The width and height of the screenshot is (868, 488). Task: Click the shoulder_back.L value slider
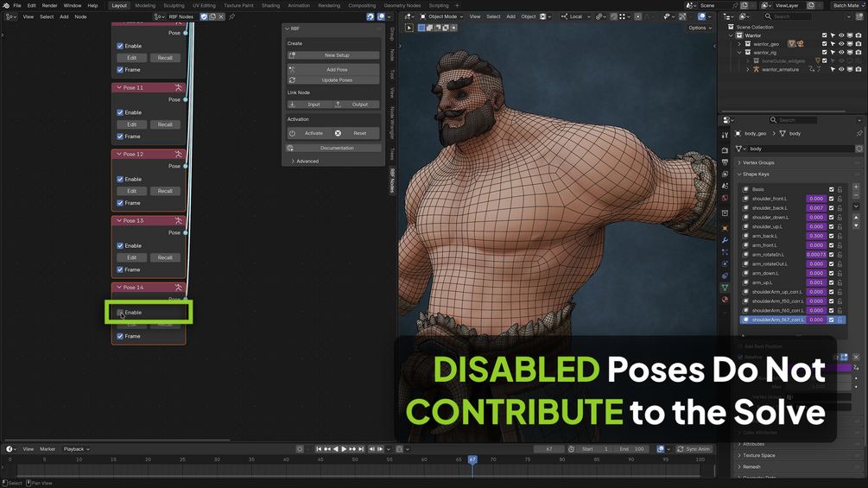coord(816,208)
